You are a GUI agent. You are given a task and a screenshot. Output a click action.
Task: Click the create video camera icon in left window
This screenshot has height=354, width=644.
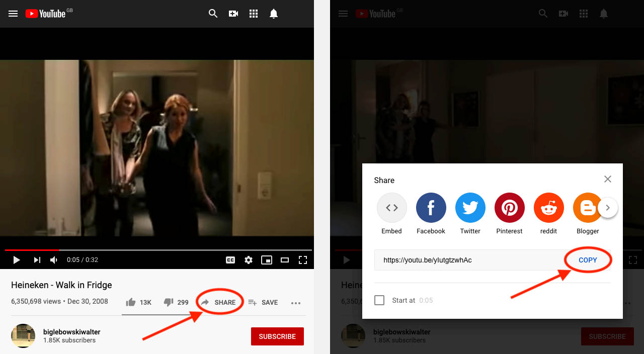tap(233, 14)
